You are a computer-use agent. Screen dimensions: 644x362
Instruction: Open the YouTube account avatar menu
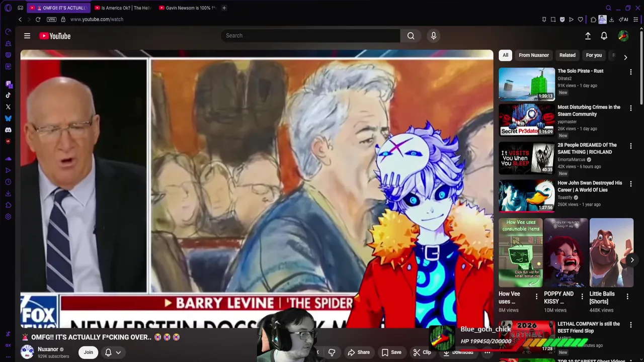pos(623,36)
